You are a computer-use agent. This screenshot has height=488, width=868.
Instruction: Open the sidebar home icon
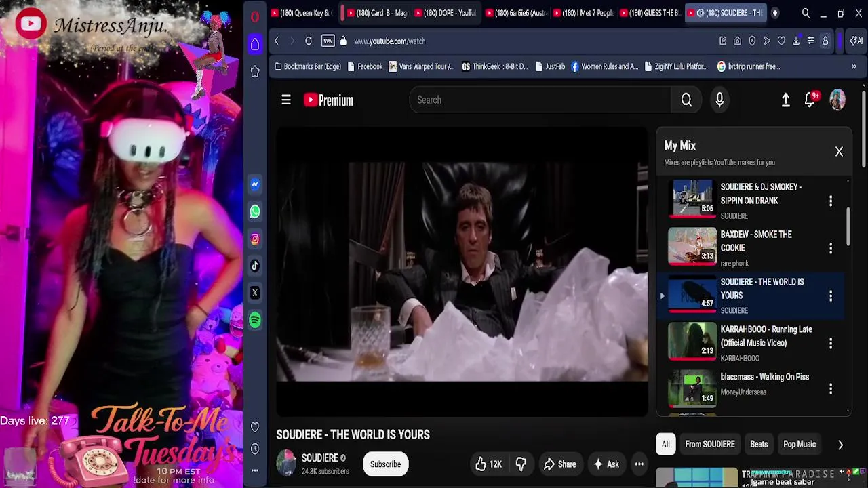click(x=255, y=45)
